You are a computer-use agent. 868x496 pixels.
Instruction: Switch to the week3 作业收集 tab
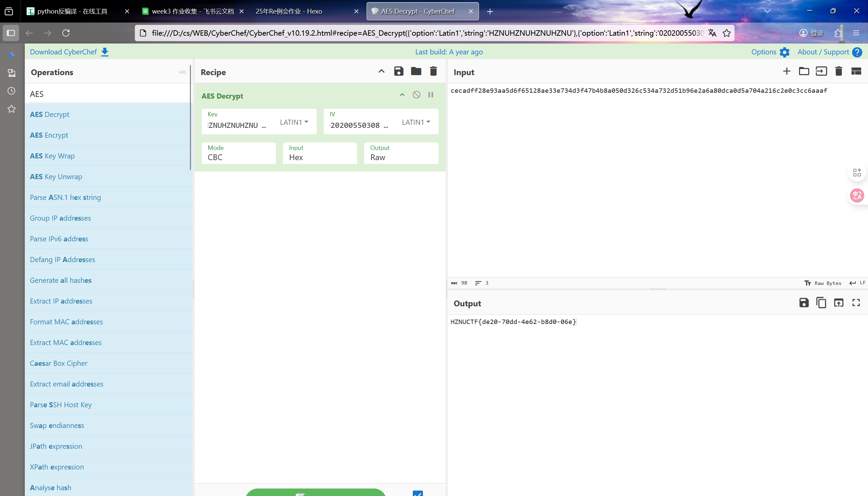tap(193, 11)
